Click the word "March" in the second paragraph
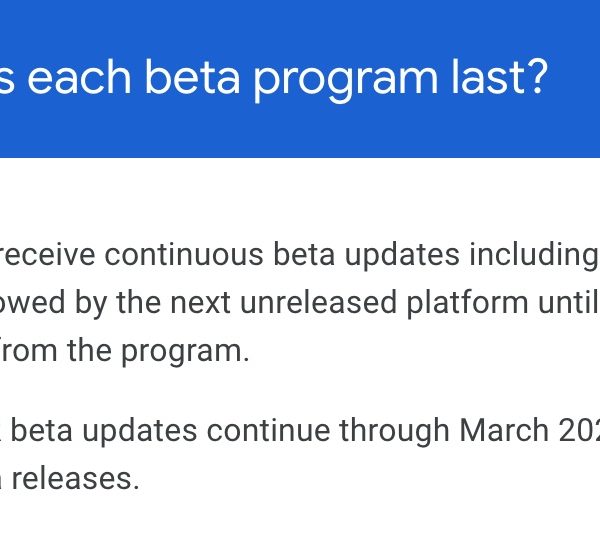The width and height of the screenshot is (600, 547). pyautogui.click(x=504, y=430)
